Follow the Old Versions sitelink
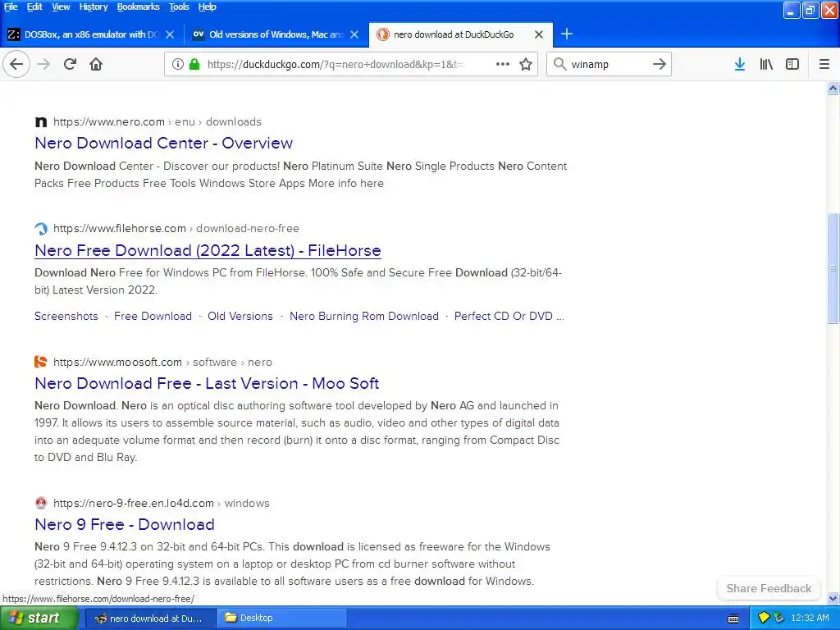Viewport: 840px width, 630px height. click(240, 316)
